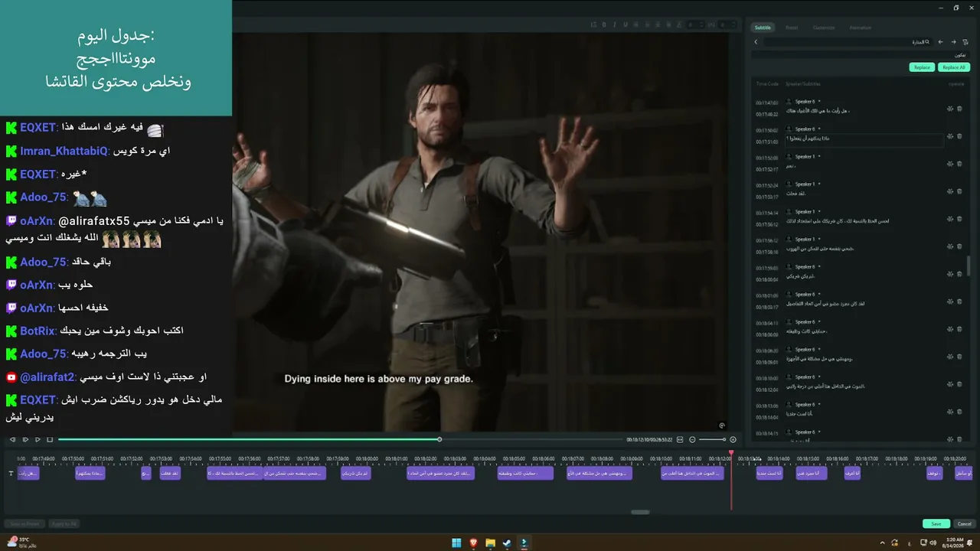Open speaker dropdown for subtitle at 00:17:47:03

click(x=819, y=102)
